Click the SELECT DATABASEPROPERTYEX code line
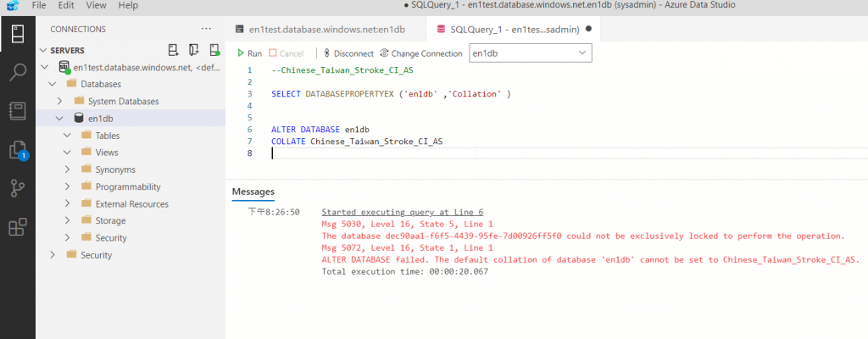 [x=391, y=94]
